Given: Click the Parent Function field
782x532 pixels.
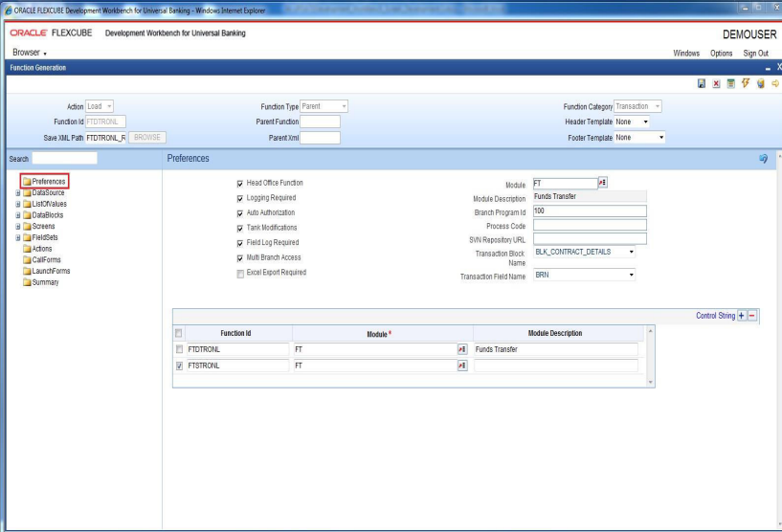Looking at the screenshot, I should [x=320, y=122].
